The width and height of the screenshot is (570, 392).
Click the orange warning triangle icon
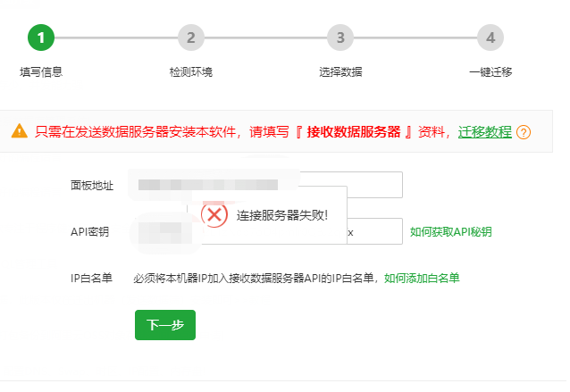[x=20, y=131]
